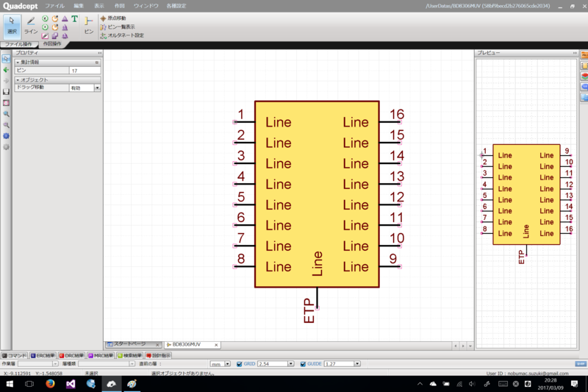Pick the orange arc tool in top row
This screenshot has height=392, width=588.
(x=55, y=18)
